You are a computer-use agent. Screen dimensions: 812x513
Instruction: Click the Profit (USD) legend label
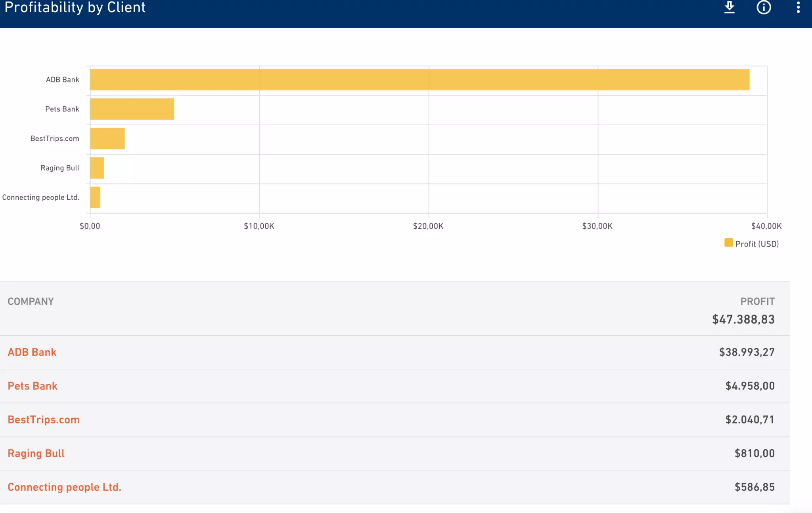click(x=757, y=244)
